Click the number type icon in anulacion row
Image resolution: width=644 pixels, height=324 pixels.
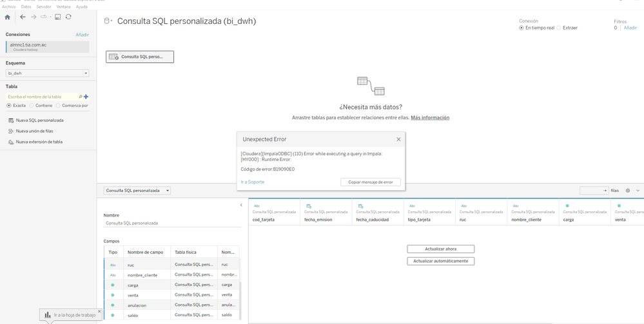tap(113, 305)
